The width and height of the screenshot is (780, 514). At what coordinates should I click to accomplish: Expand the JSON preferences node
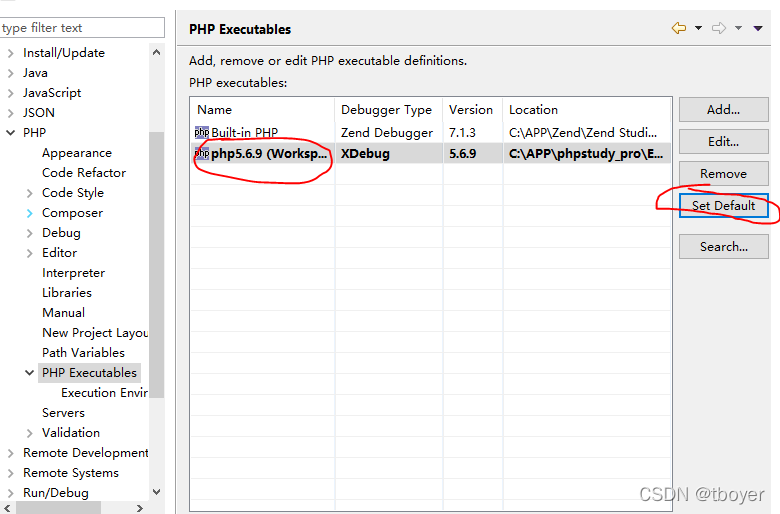(x=10, y=113)
